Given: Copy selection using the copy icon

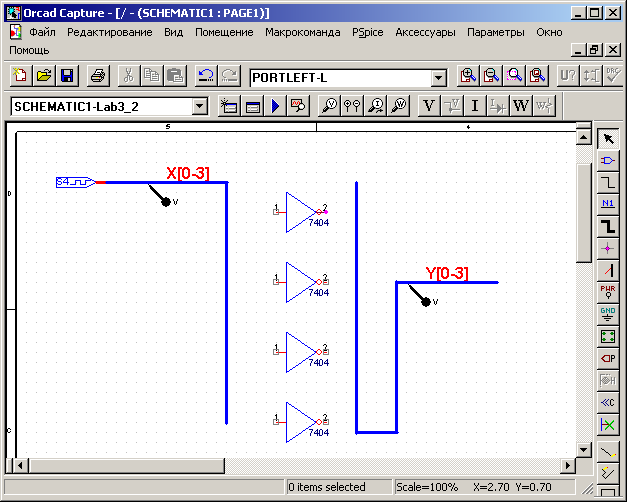Looking at the screenshot, I should pos(152,75).
